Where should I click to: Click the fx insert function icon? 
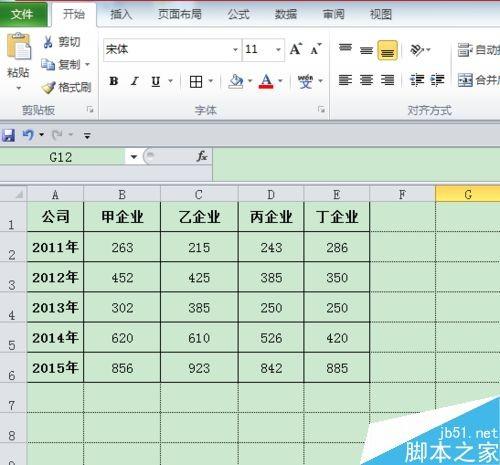pos(202,156)
